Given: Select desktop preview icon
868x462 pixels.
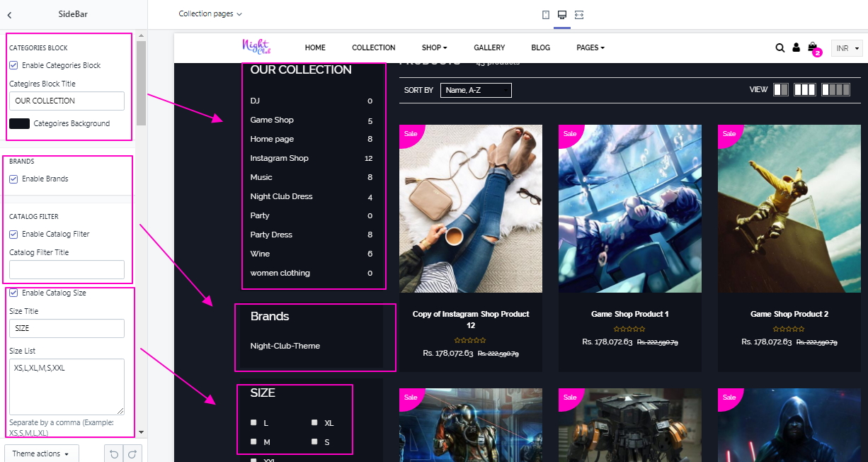Looking at the screenshot, I should [562, 15].
